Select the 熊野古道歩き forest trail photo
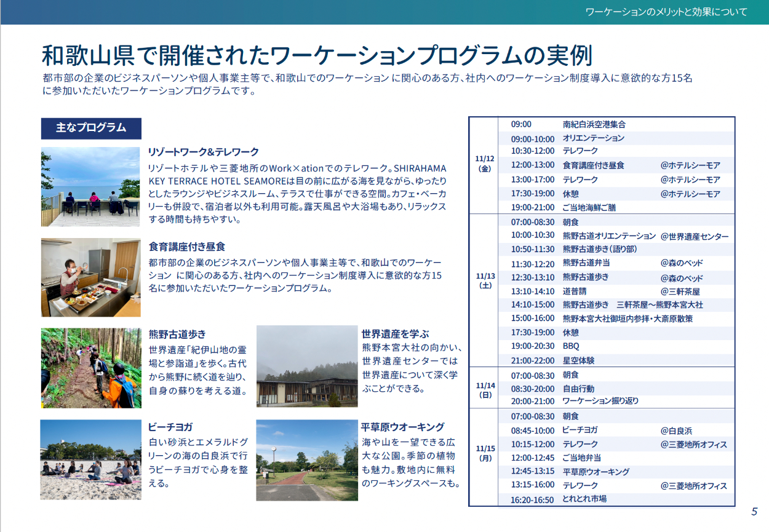The height and width of the screenshot is (532, 769). (x=90, y=368)
